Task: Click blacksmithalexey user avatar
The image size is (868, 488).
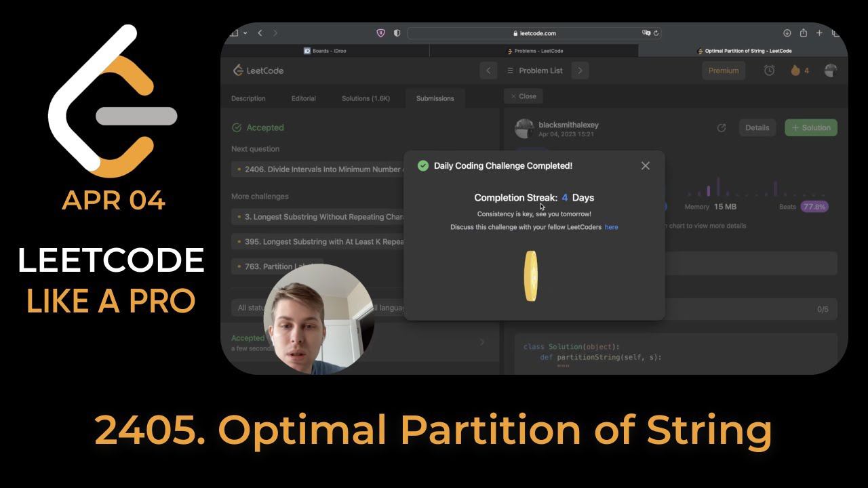Action: point(524,128)
